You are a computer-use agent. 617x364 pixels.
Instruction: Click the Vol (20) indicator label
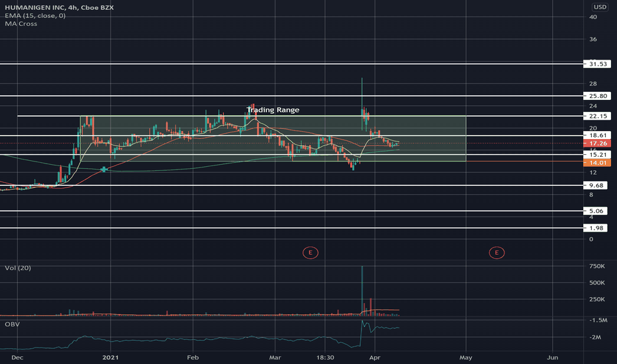(x=18, y=268)
